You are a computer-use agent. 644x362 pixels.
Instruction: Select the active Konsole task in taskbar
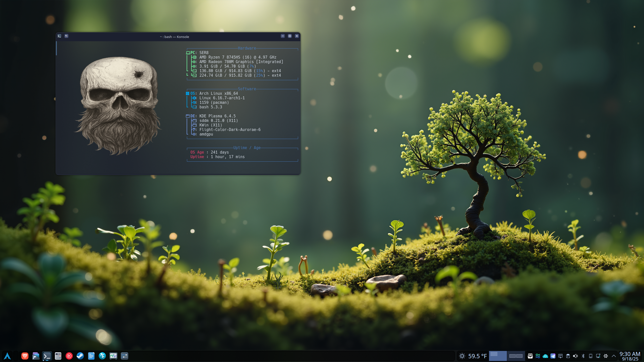pos(47,356)
